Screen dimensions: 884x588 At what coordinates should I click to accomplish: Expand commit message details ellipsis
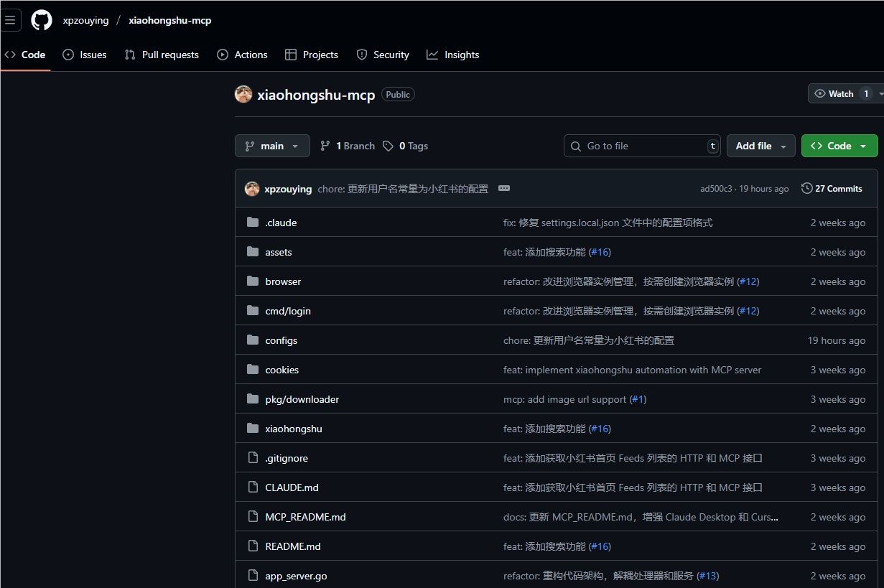(504, 188)
